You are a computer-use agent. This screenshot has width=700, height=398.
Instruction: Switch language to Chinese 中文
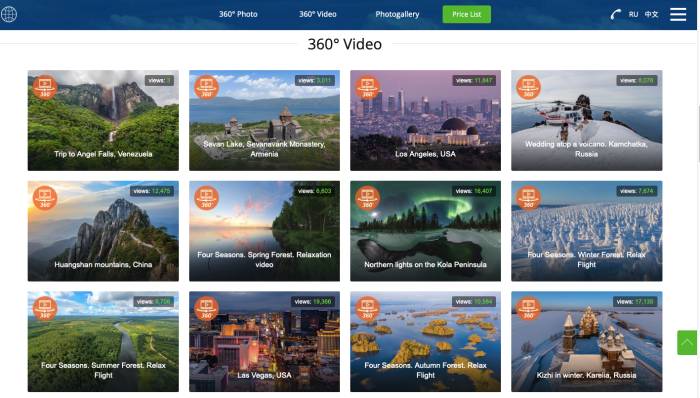(651, 14)
